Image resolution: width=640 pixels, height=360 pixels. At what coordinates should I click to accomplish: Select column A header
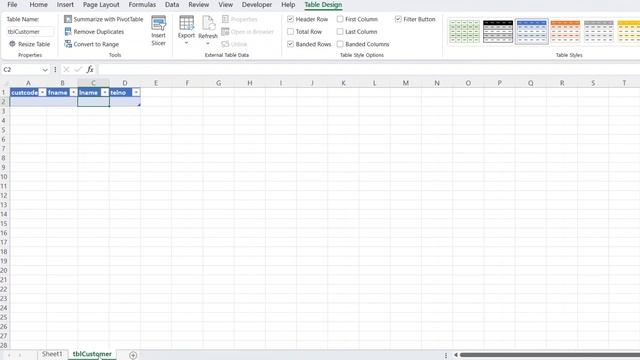tap(28, 83)
